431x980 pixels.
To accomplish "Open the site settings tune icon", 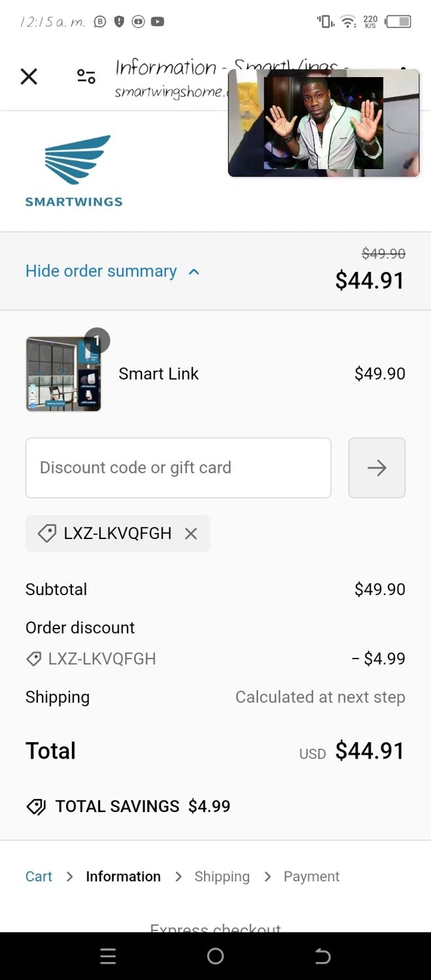I will coord(86,76).
